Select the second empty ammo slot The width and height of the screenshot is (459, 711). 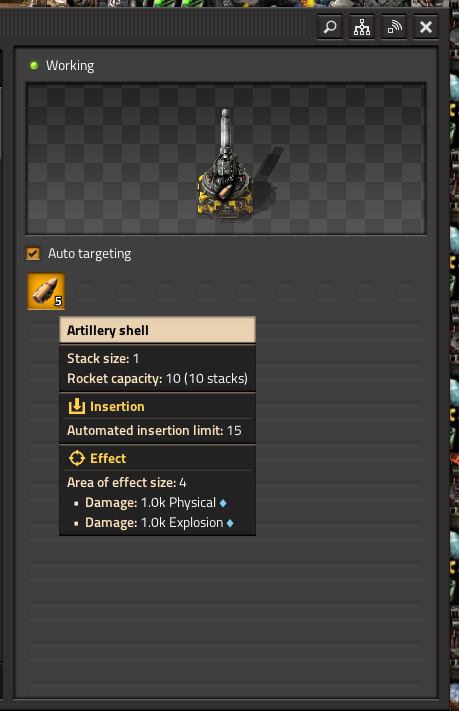126,291
